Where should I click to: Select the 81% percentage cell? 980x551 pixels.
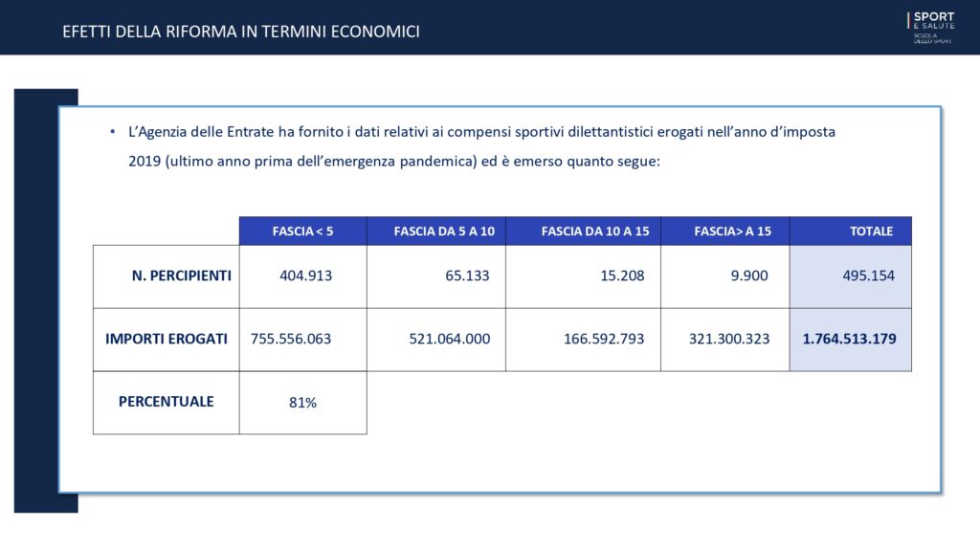pyautogui.click(x=302, y=403)
